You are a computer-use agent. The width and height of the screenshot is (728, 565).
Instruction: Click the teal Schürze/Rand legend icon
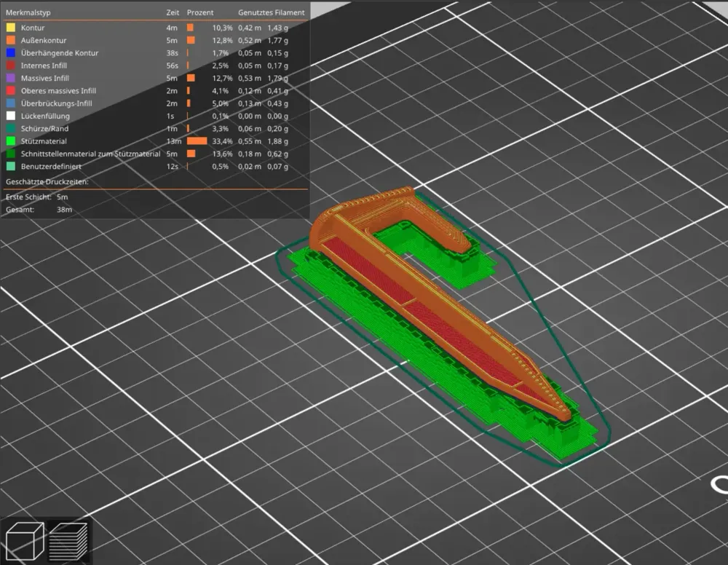pos(10,128)
